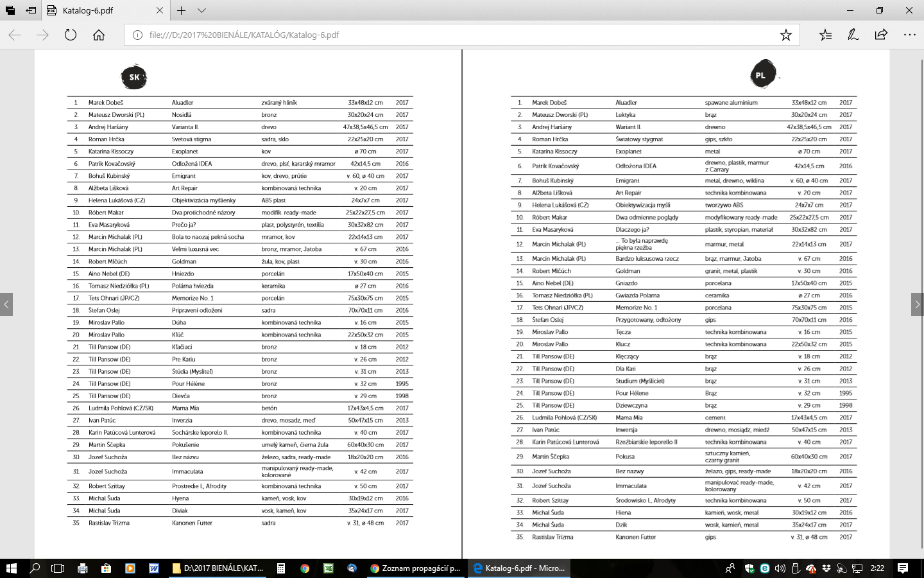Open the Windows Start menu
Viewport: 924px width, 578px height.
[11, 568]
